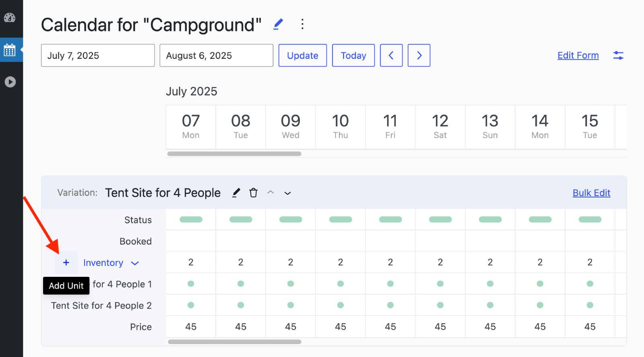Click the July 2025 month heading
Screen dimensions: 644x357
click(x=192, y=91)
